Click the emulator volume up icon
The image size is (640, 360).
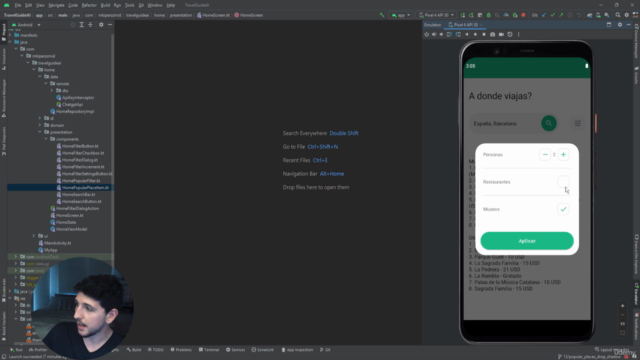point(434,34)
